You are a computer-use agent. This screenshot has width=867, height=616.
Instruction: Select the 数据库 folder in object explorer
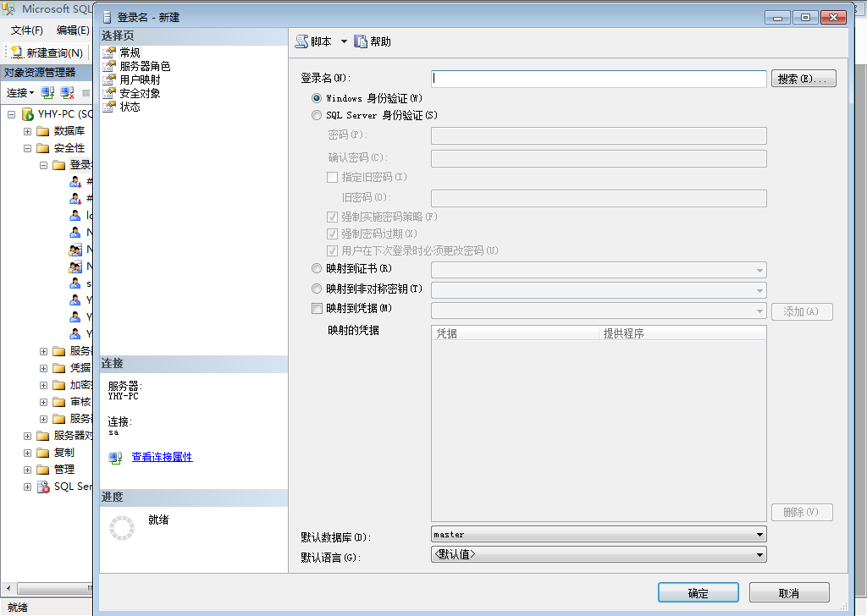click(61, 131)
